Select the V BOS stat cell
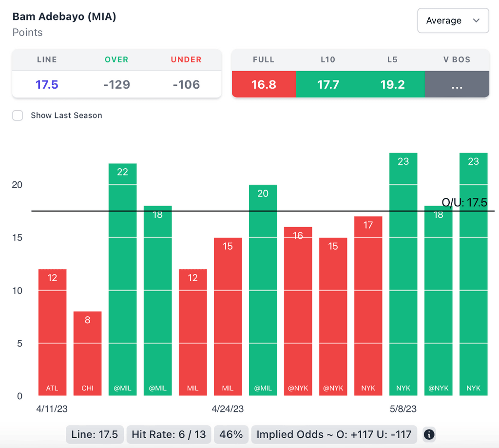 click(x=457, y=84)
